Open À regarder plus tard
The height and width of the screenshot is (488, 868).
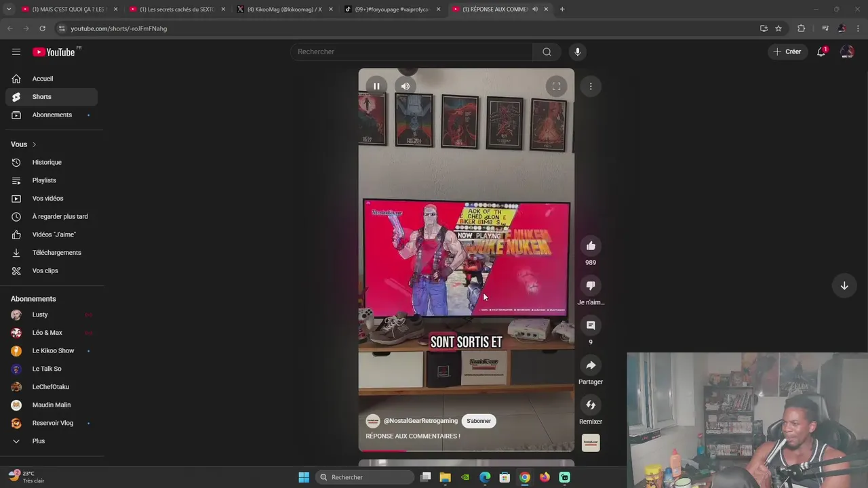(52, 217)
